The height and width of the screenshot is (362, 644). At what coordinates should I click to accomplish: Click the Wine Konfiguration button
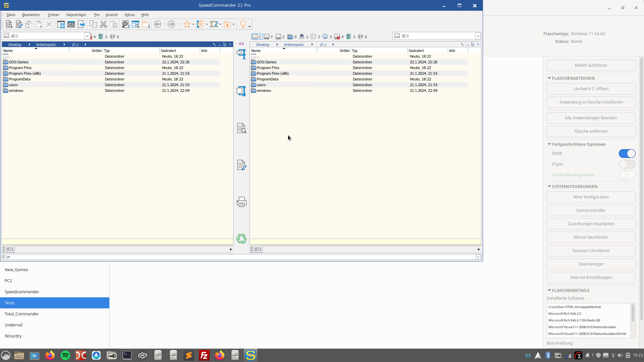point(591,197)
